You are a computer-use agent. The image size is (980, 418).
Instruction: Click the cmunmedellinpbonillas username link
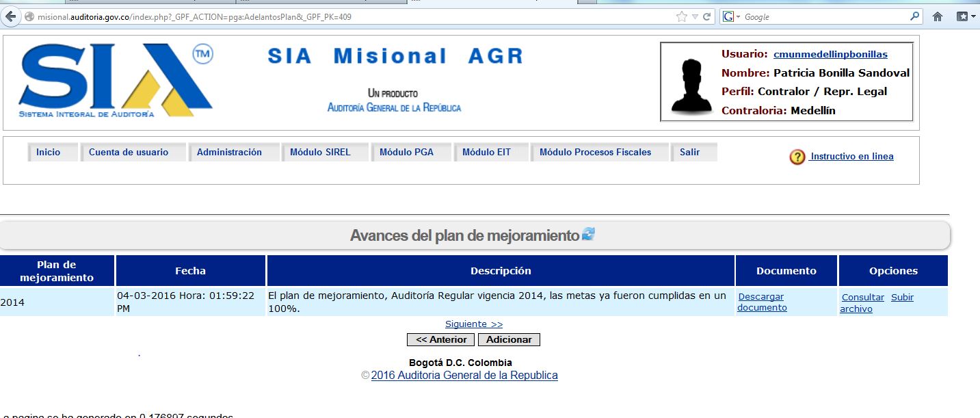pyautogui.click(x=830, y=54)
